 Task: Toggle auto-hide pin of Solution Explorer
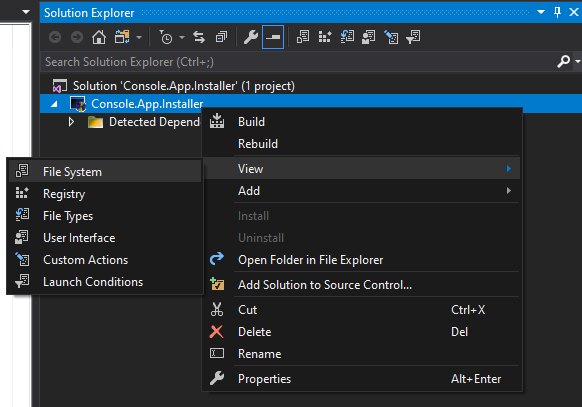[557, 12]
